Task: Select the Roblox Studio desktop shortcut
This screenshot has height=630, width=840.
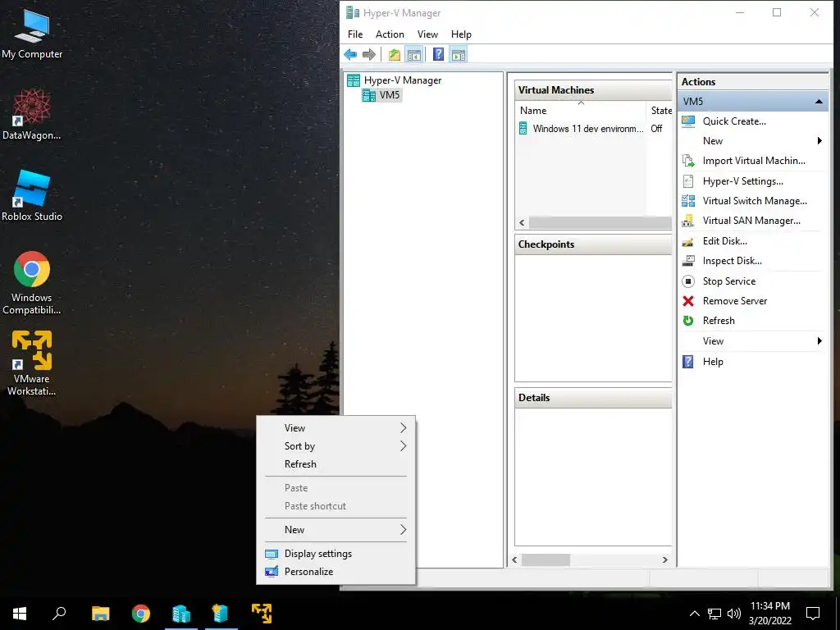Action: tap(32, 195)
